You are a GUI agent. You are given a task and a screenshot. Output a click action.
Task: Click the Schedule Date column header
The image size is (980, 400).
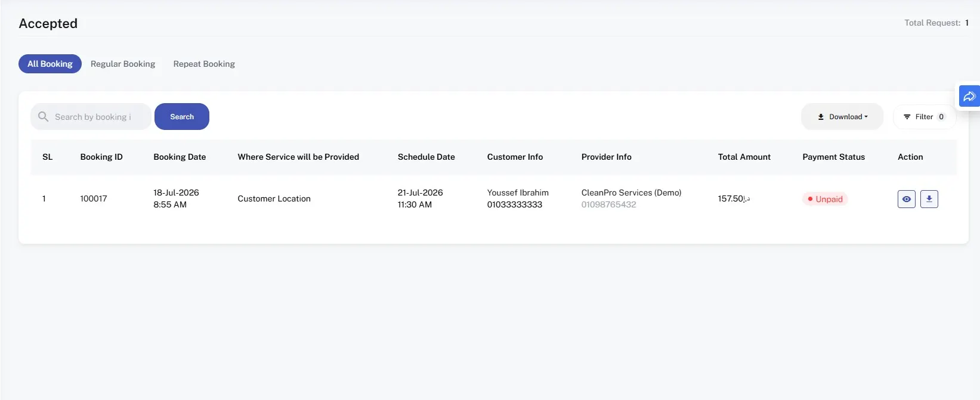(x=426, y=157)
